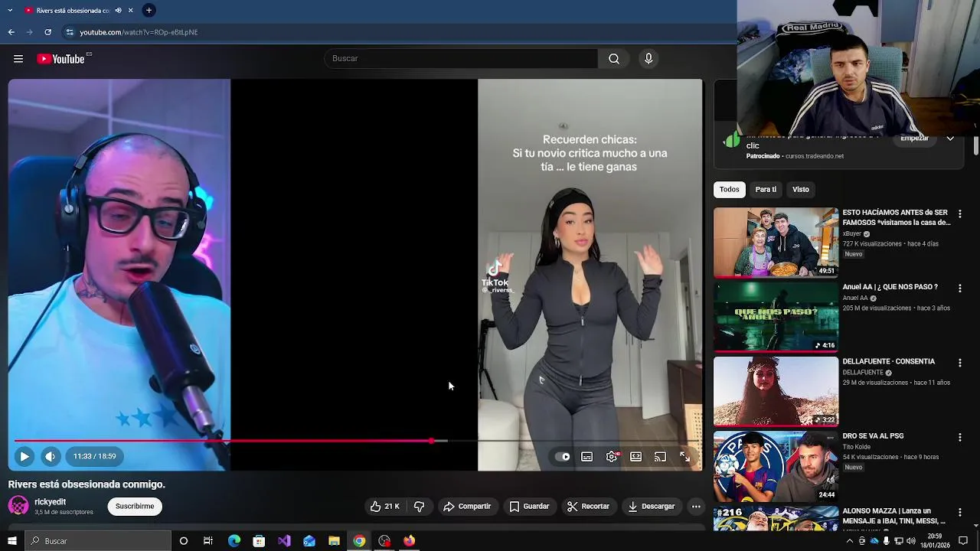Close the Rivers está obsesionada tab
Screen dimensions: 980x551
131,11
